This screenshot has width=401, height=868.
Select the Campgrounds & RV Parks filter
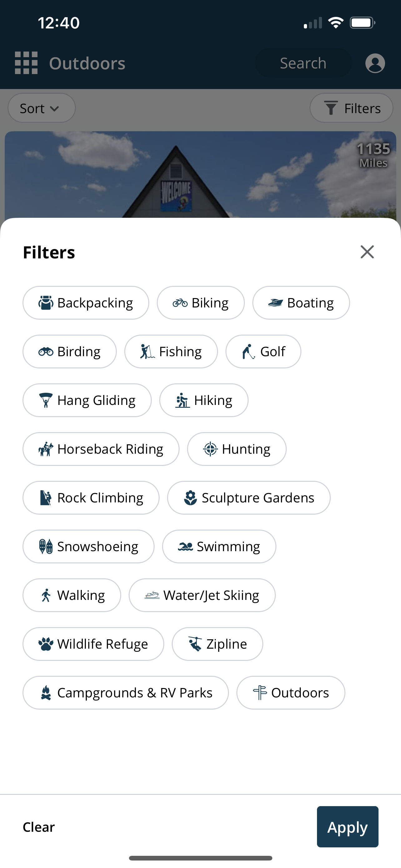126,693
